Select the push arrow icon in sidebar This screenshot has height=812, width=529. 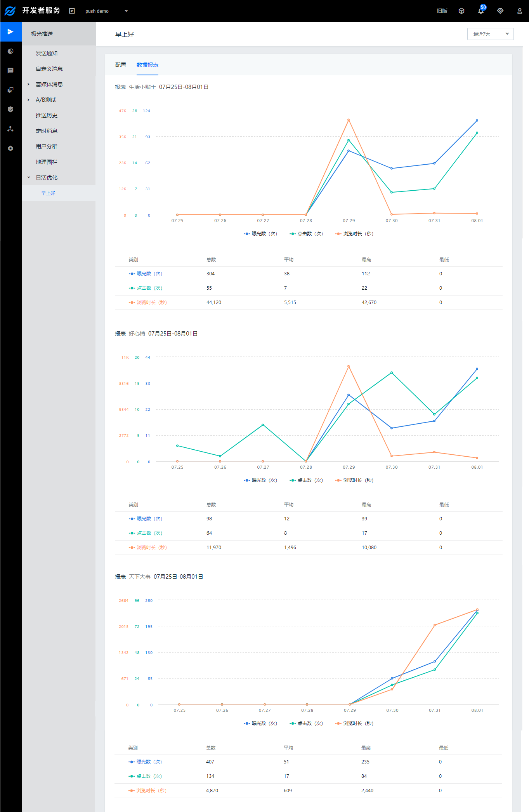(x=10, y=31)
